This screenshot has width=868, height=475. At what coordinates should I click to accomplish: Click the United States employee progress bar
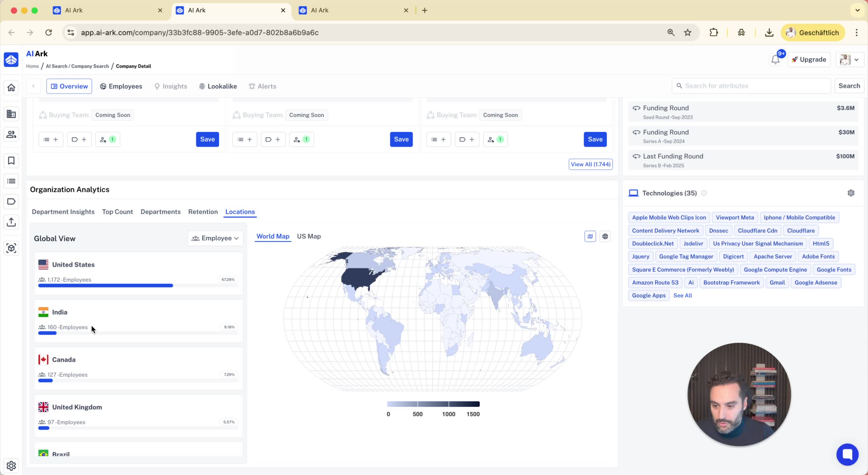[x=106, y=286]
